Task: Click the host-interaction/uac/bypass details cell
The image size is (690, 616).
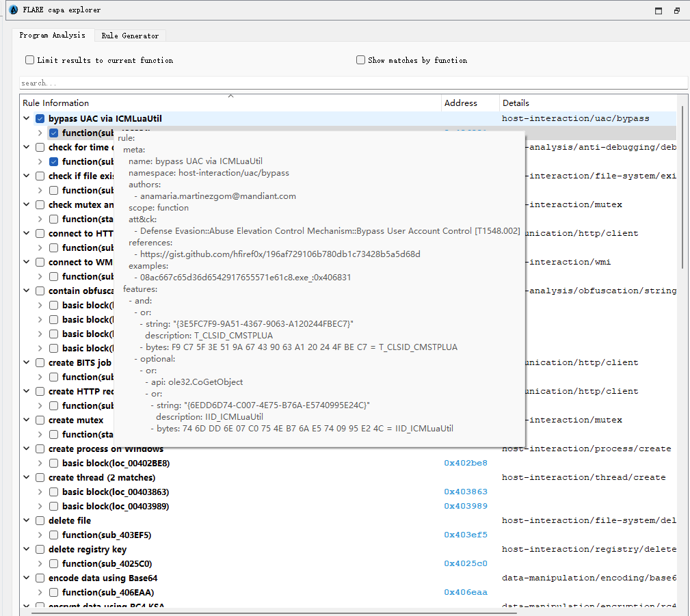Action: [x=575, y=118]
